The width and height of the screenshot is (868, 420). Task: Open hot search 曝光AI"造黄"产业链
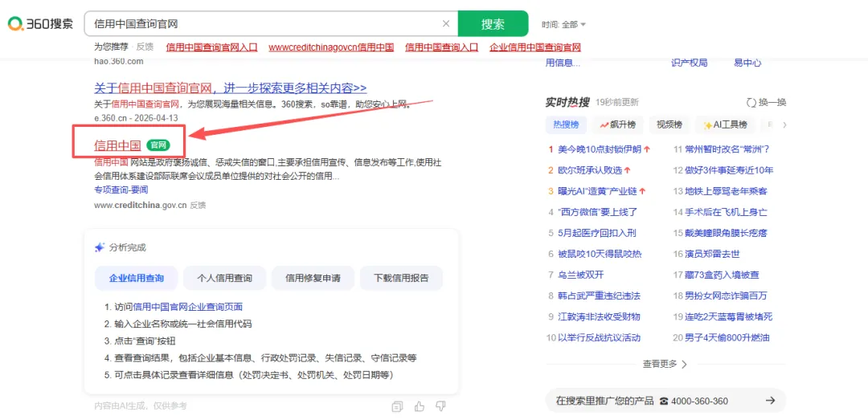598,191
